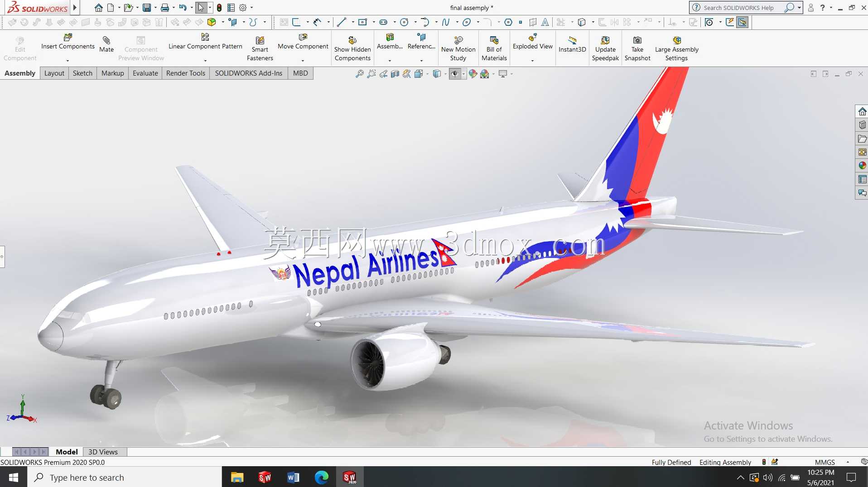Click the Apply Scene icon
The image size is (868, 487).
click(x=485, y=74)
